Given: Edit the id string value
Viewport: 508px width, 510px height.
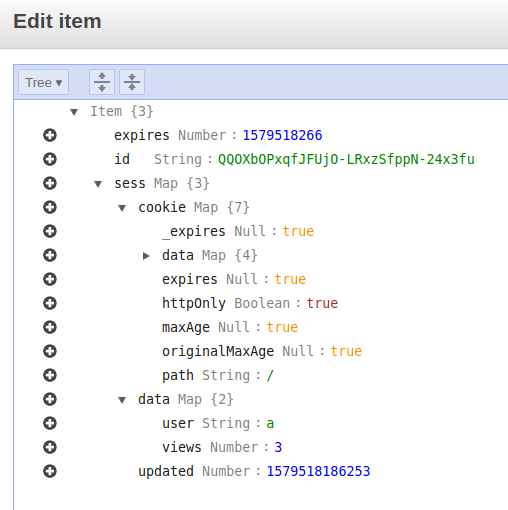Looking at the screenshot, I should [346, 159].
